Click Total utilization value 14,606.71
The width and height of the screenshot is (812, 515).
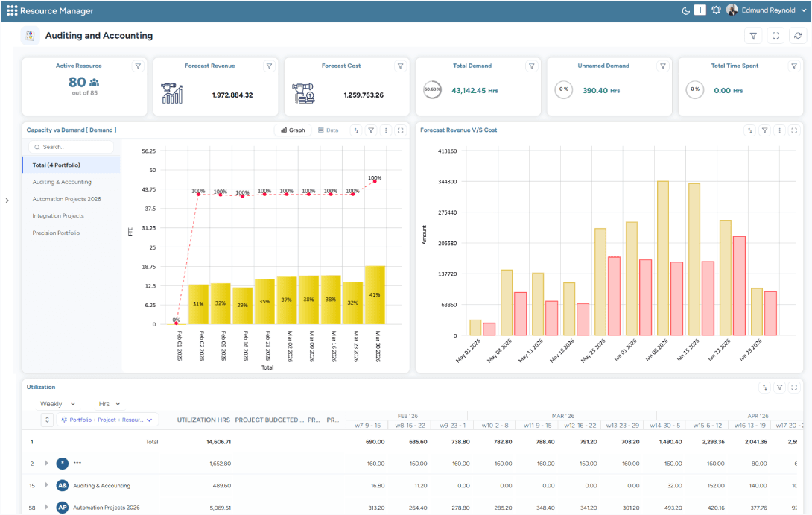click(x=218, y=443)
